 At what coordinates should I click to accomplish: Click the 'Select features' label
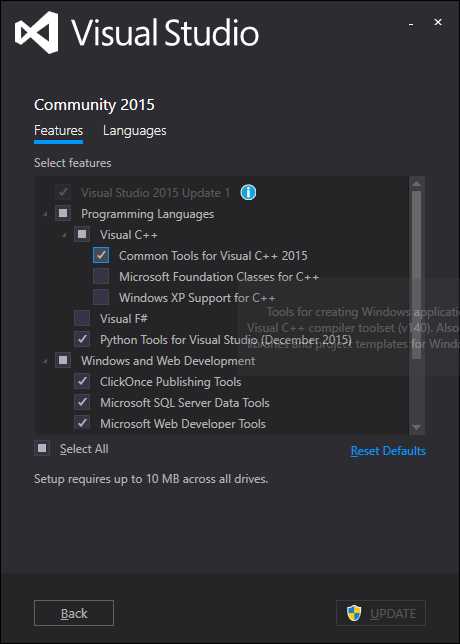tap(73, 163)
